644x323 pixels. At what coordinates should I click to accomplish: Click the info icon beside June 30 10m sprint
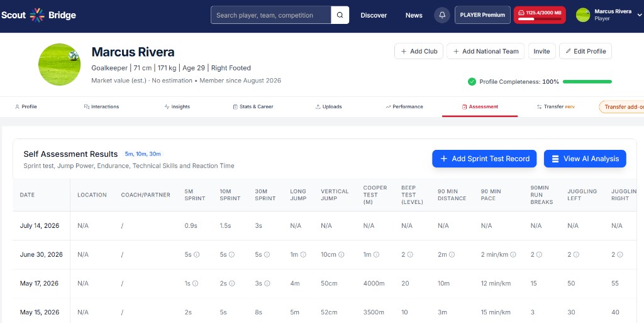tap(231, 254)
